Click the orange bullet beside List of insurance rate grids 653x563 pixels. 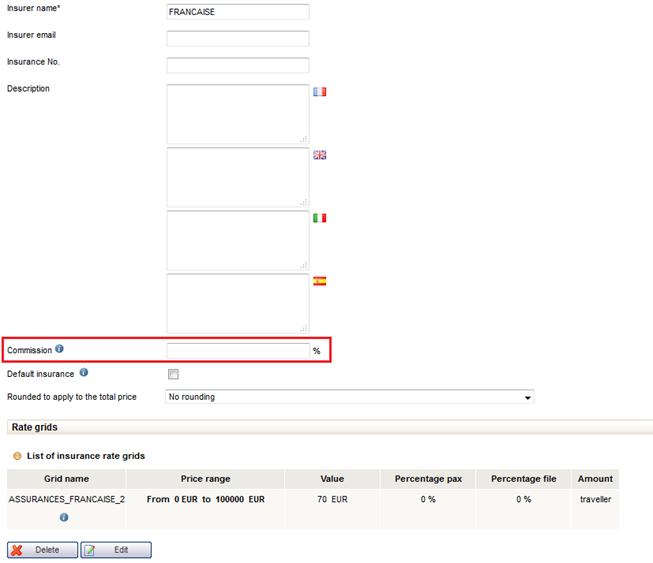17,456
